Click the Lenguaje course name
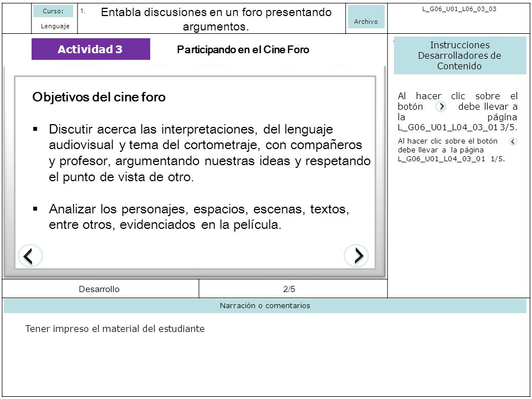The image size is (532, 399). tap(55, 26)
